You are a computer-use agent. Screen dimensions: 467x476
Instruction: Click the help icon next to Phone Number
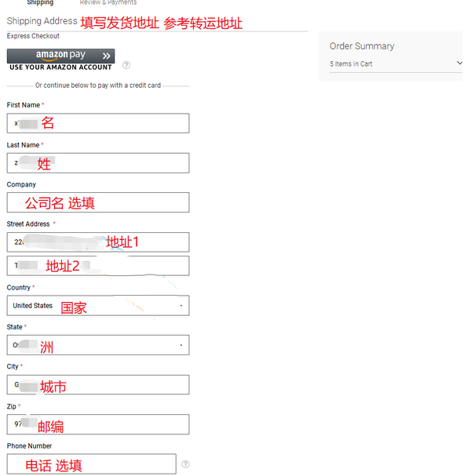(185, 464)
